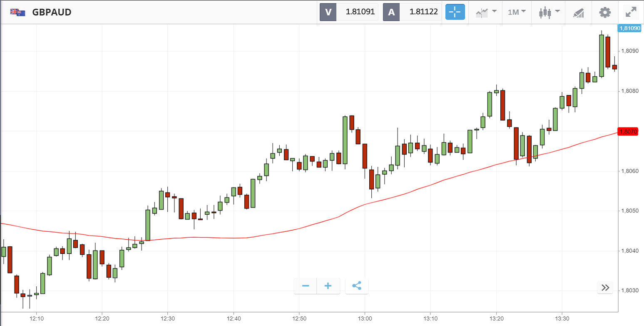The image size is (644, 326).
Task: Click the A buy button
Action: [391, 12]
